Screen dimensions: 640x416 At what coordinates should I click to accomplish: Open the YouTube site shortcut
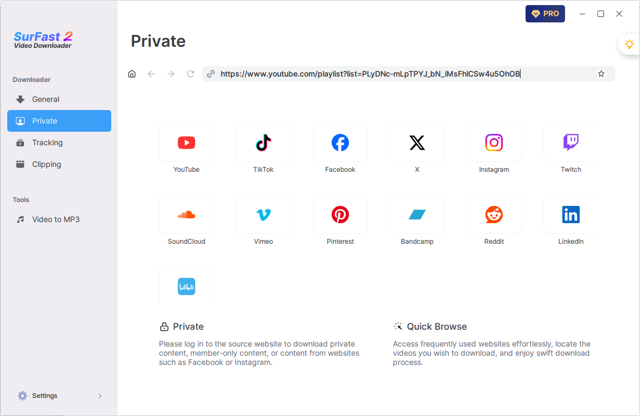pyautogui.click(x=186, y=143)
